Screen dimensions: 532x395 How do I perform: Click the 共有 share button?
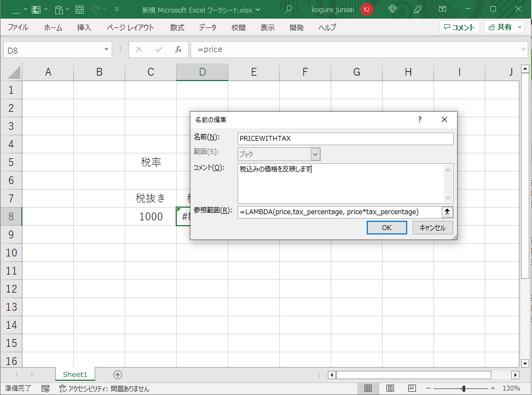(500, 27)
